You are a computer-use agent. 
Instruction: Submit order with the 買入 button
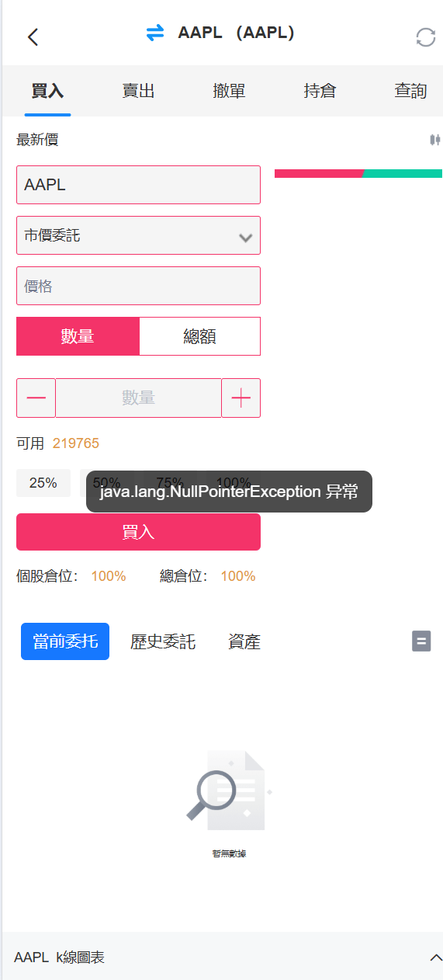pyautogui.click(x=138, y=532)
